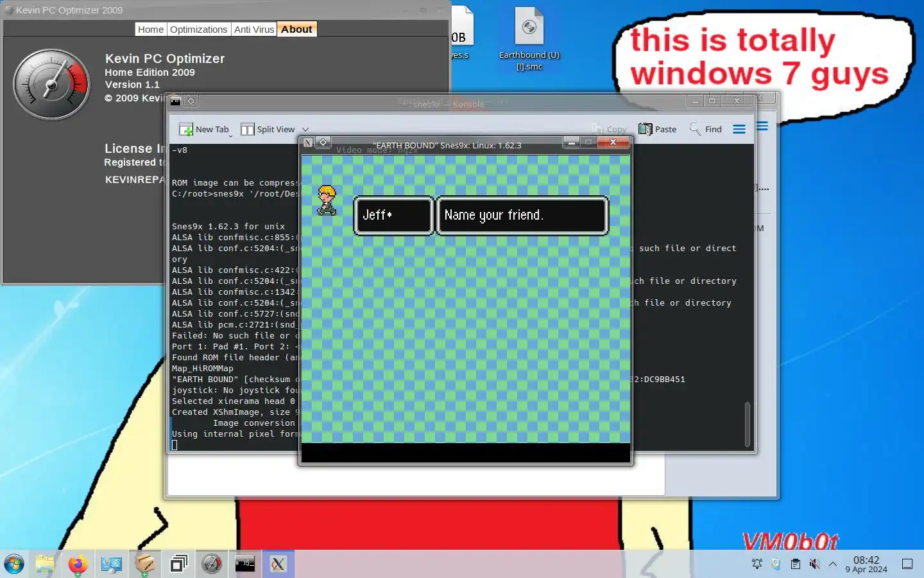Screen dimensions: 924x578
Task: Click the Snes9x window title bar
Action: point(447,145)
